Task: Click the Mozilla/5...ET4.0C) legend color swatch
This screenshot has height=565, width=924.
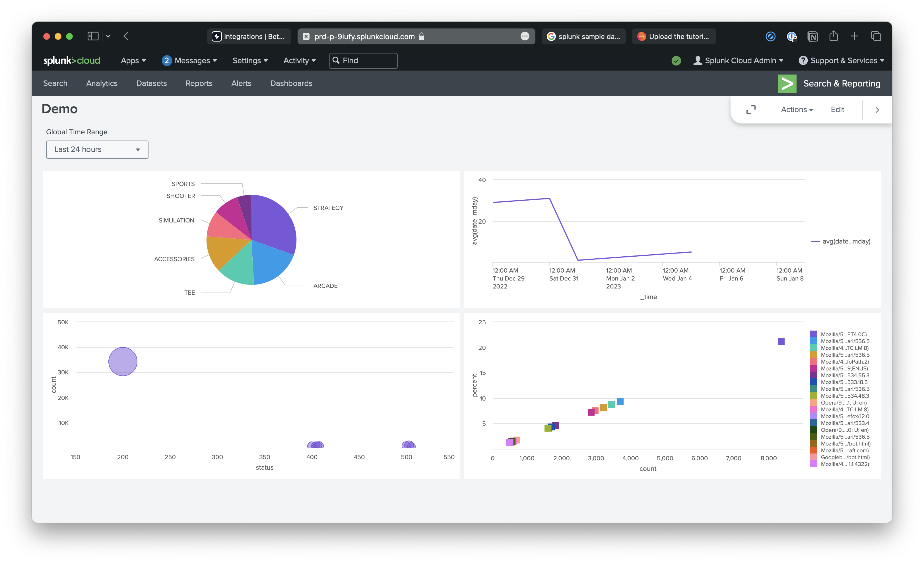Action: [813, 334]
